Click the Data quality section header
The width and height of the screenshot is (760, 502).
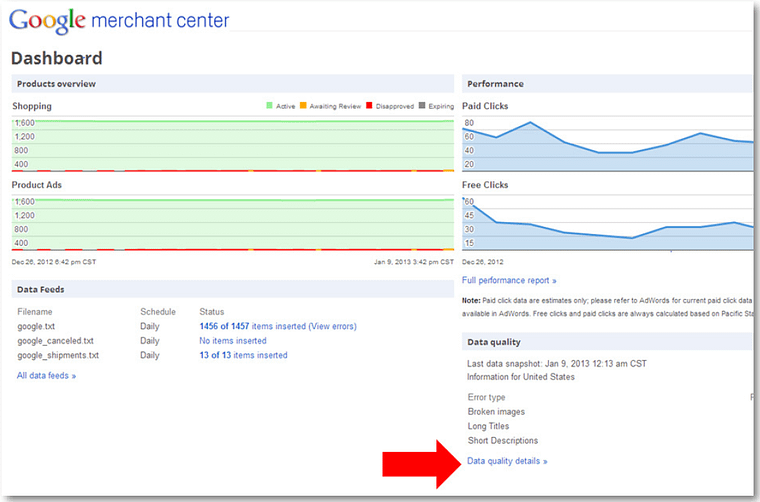click(x=608, y=342)
